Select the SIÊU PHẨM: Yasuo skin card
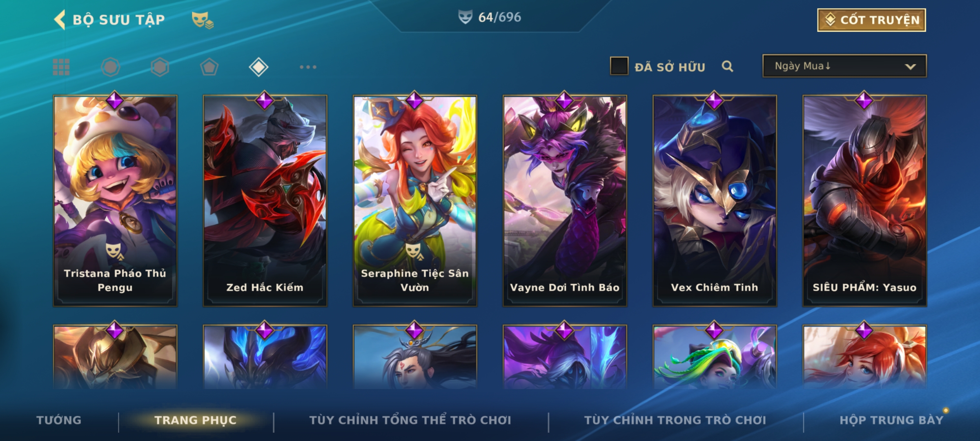The image size is (980, 441). (864, 200)
